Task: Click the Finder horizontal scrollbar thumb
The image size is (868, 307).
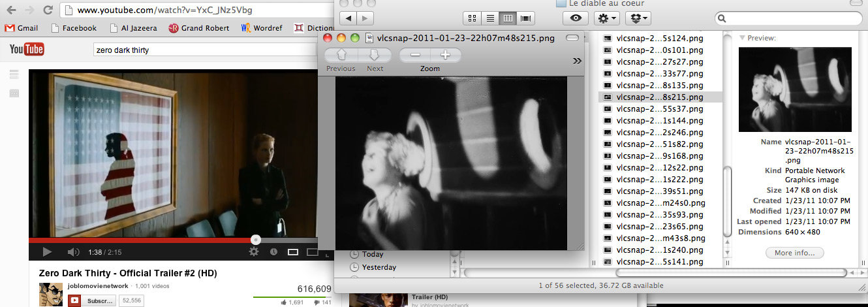Action: (x=731, y=272)
